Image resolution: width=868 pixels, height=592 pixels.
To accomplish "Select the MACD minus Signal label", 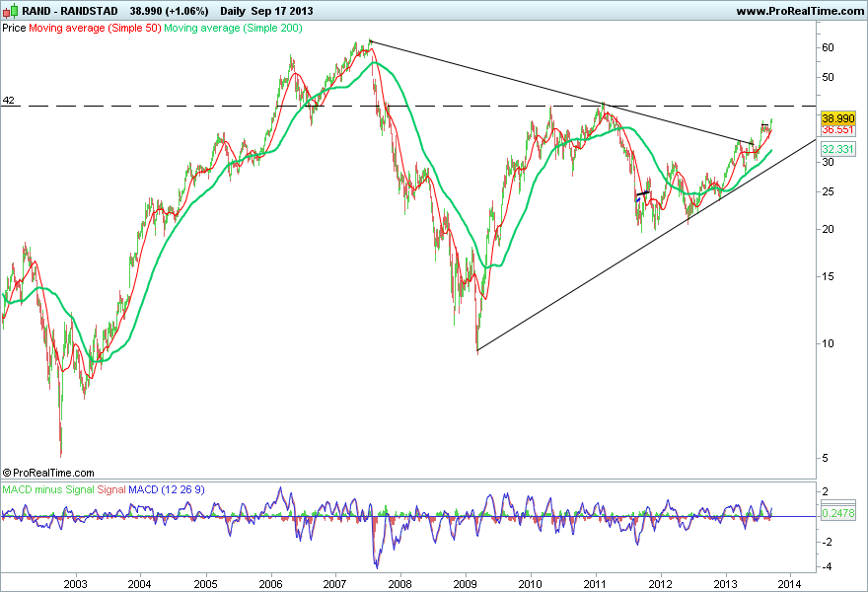I will tap(48, 489).
